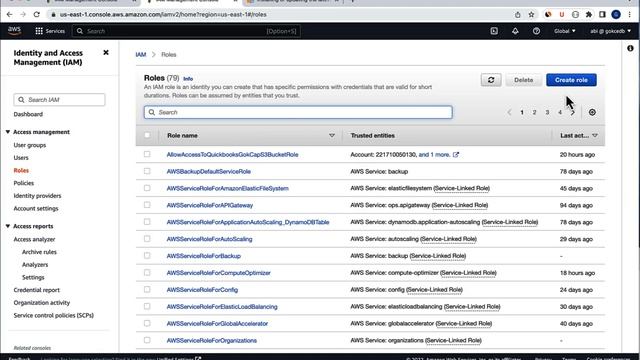The image size is (640, 360).
Task: Check the AWSBackupDefaultServiceRole checkbox
Action: coord(147,171)
